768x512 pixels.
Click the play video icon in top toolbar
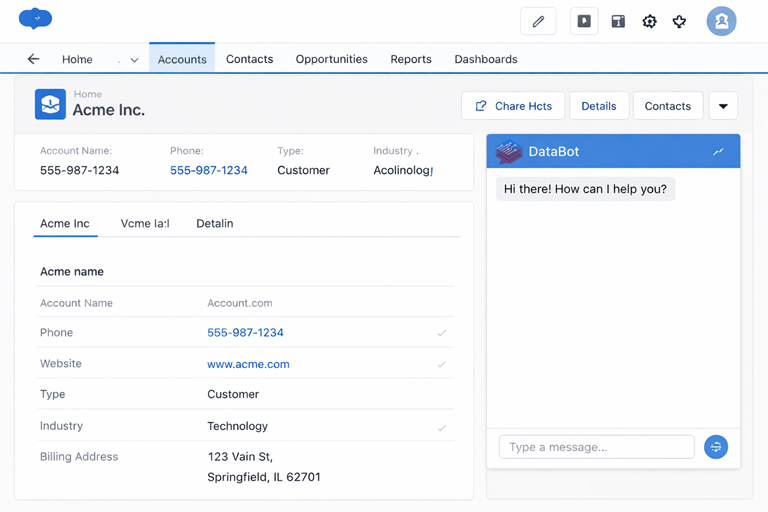tap(584, 21)
